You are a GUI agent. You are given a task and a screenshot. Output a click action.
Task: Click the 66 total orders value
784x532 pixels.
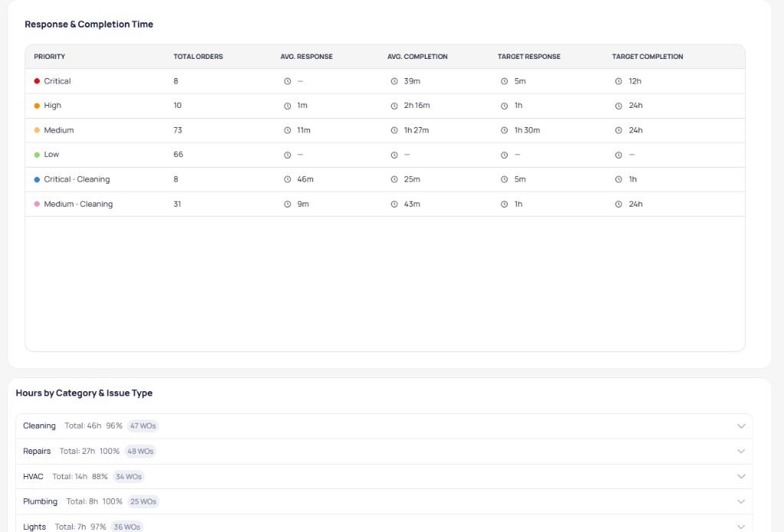[178, 155]
